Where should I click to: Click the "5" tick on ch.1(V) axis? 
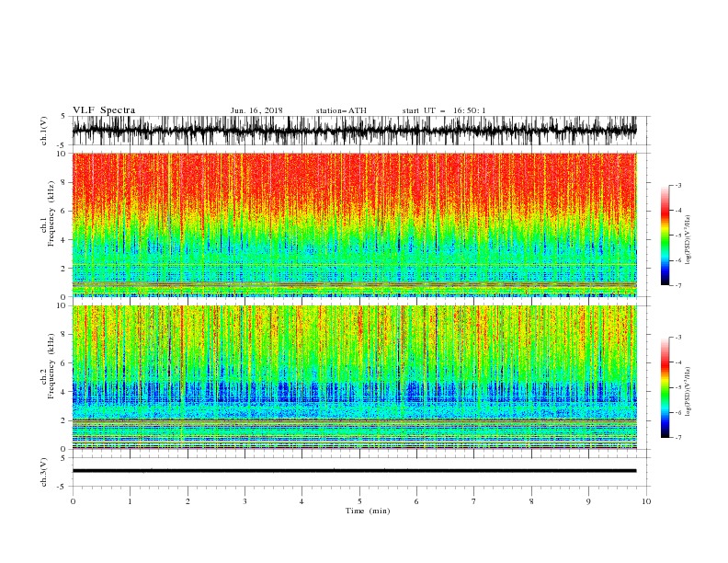[63, 116]
